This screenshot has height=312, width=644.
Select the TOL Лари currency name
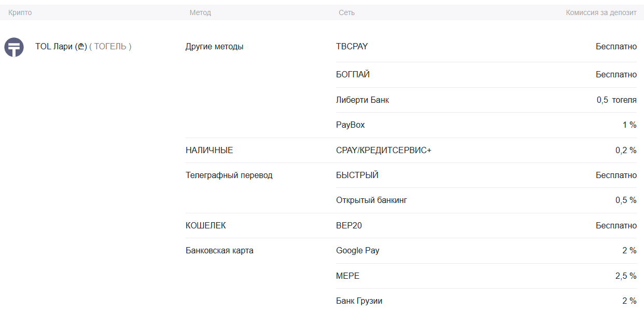(59, 46)
